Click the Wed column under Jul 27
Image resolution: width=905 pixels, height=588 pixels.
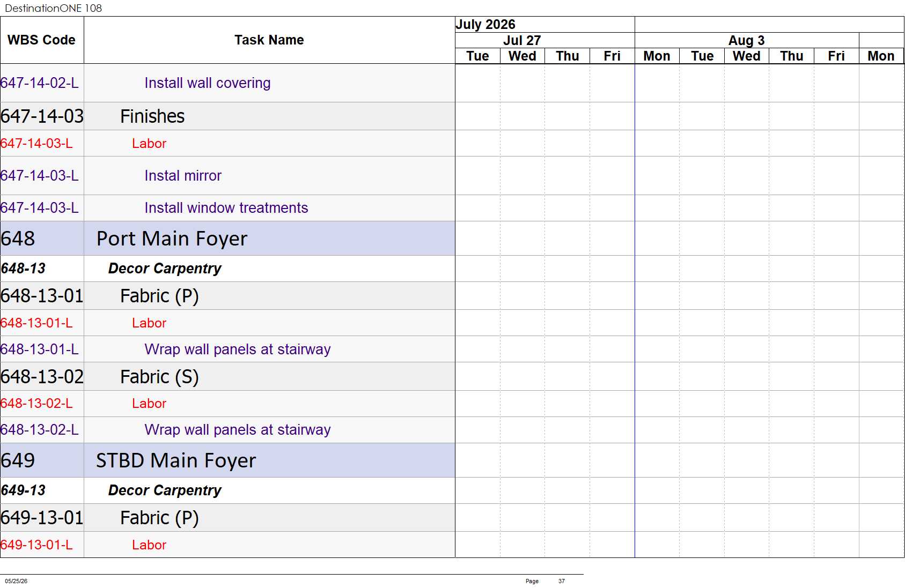[x=523, y=56]
